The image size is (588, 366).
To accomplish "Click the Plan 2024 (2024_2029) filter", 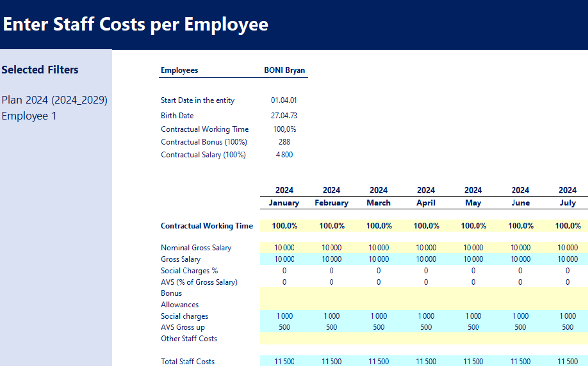I will pos(54,100).
